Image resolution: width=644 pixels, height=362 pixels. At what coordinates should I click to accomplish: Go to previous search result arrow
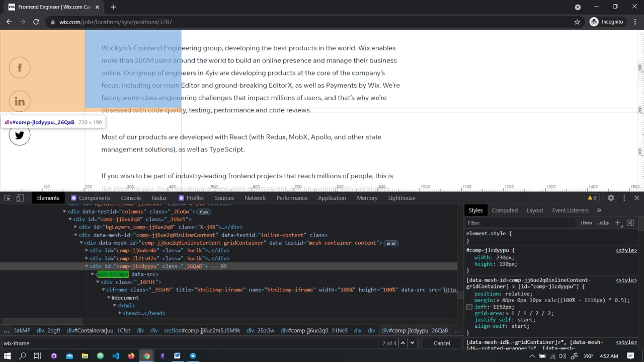click(403, 343)
